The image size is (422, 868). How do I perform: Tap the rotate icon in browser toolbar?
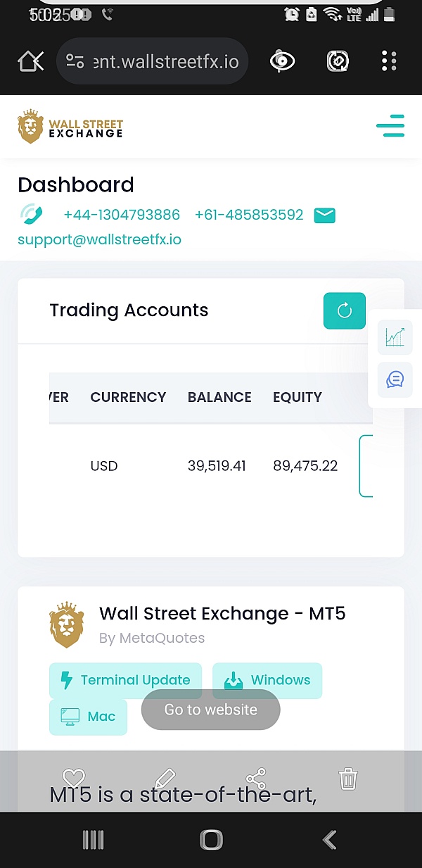point(338,62)
